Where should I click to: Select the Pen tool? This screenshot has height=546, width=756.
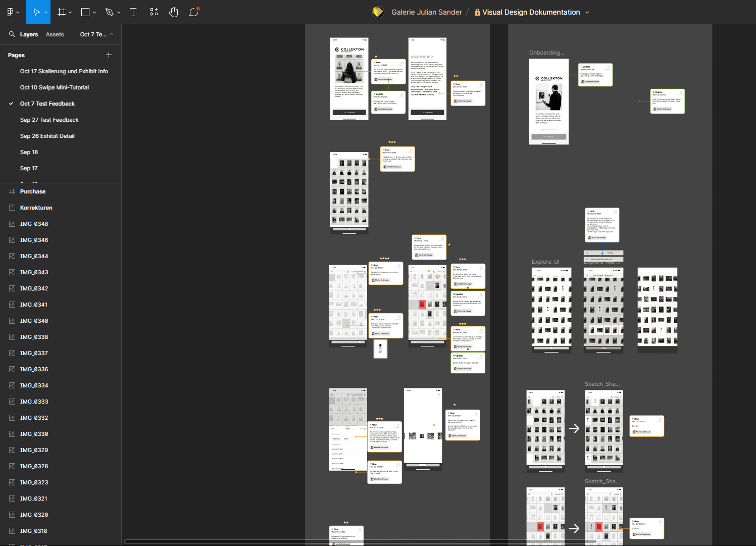pos(110,12)
